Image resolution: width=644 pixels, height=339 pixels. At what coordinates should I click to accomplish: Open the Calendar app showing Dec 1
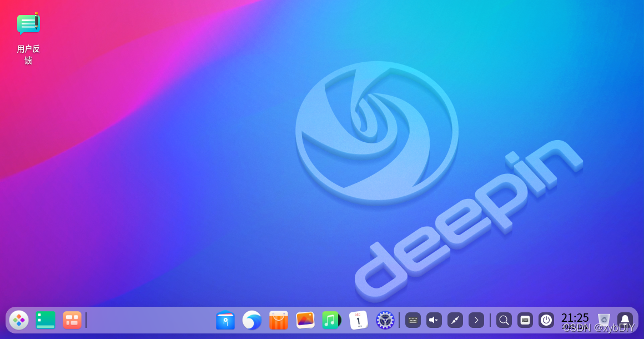358,320
